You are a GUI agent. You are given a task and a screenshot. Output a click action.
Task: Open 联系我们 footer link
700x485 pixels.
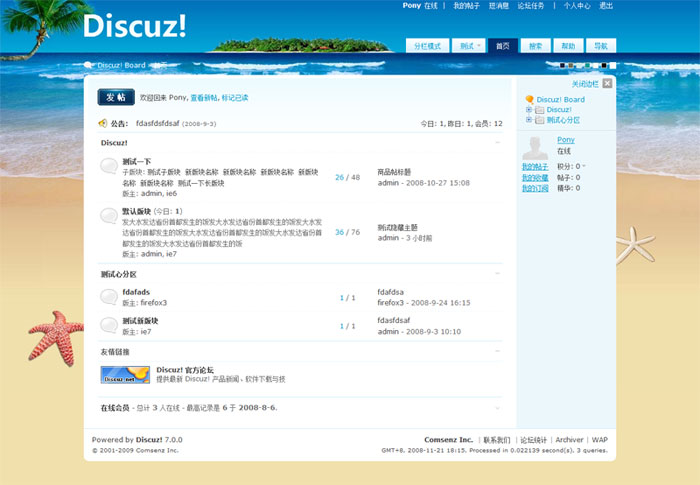click(x=497, y=440)
